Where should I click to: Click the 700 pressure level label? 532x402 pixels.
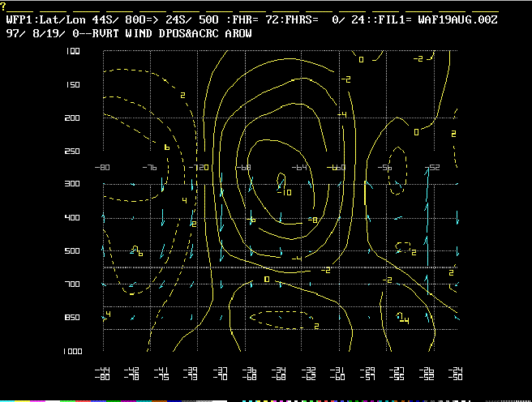[x=72, y=284]
